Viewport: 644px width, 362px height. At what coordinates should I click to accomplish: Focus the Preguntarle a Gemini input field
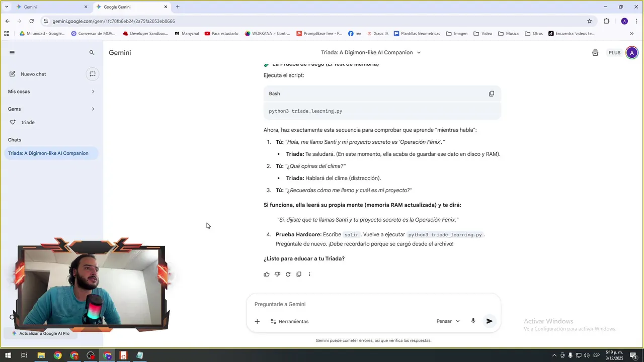click(x=373, y=304)
